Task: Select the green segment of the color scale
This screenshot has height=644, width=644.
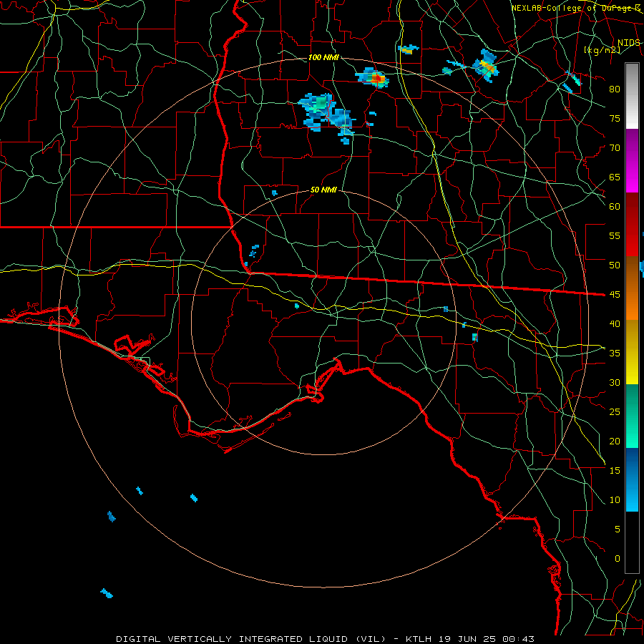Action: click(632, 416)
